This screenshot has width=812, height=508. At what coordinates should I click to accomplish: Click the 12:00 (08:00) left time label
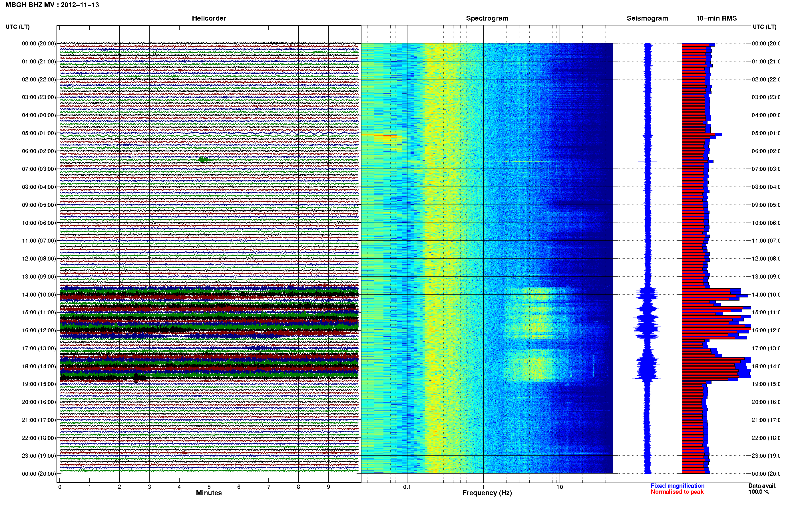tap(39, 259)
